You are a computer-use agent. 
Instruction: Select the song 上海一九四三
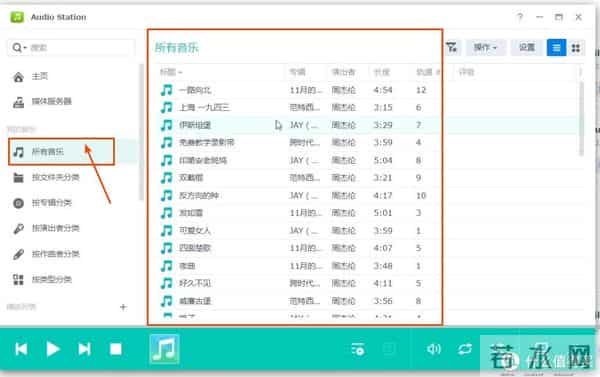pyautogui.click(x=205, y=108)
